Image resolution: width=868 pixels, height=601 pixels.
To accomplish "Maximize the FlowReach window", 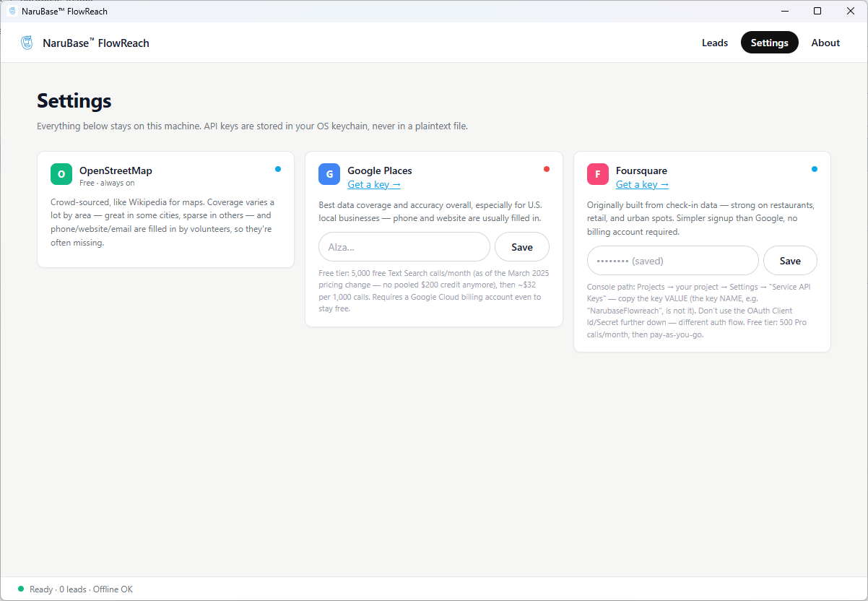I will click(x=817, y=11).
